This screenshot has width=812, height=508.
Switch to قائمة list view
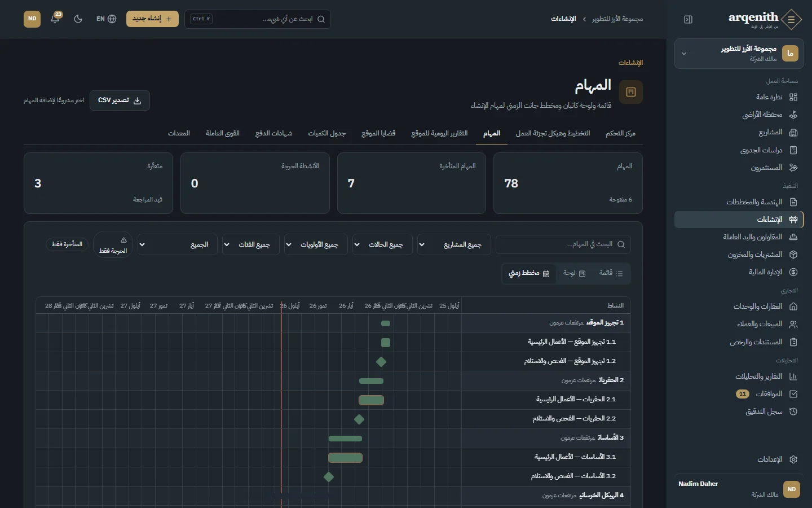[611, 273]
